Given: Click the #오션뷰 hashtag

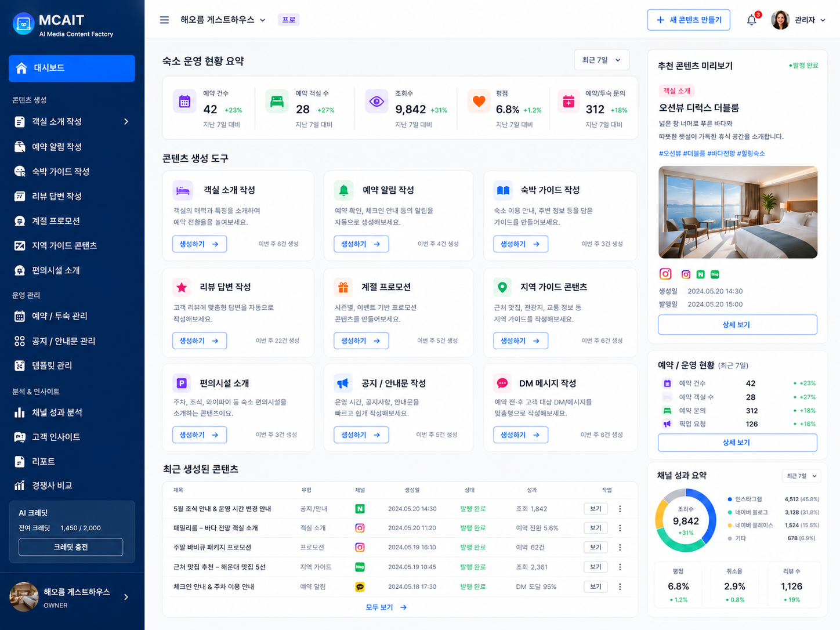Looking at the screenshot, I should [x=670, y=153].
